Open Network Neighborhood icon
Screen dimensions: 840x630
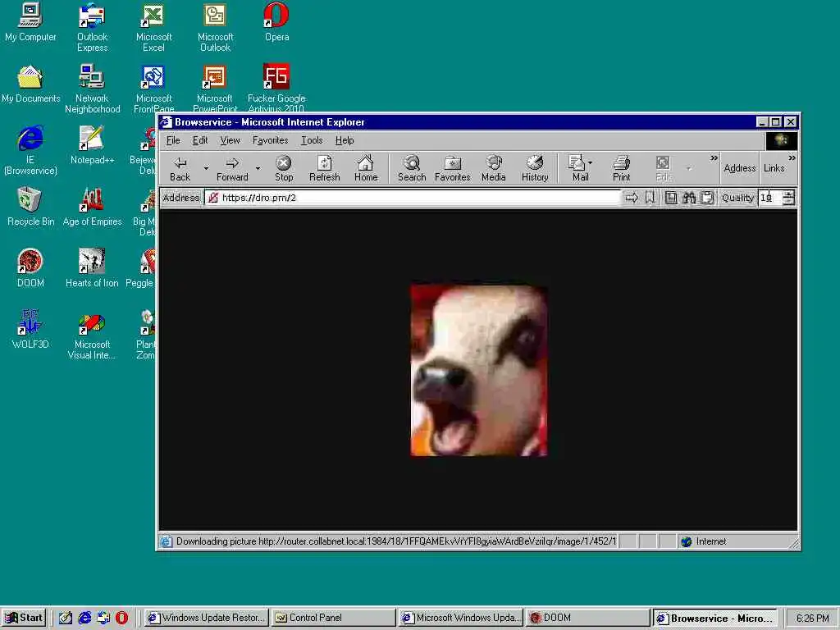pos(92,89)
